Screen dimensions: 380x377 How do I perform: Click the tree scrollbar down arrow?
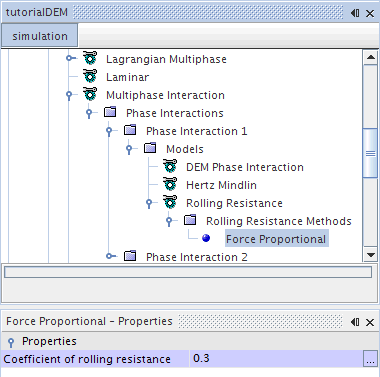[370, 255]
